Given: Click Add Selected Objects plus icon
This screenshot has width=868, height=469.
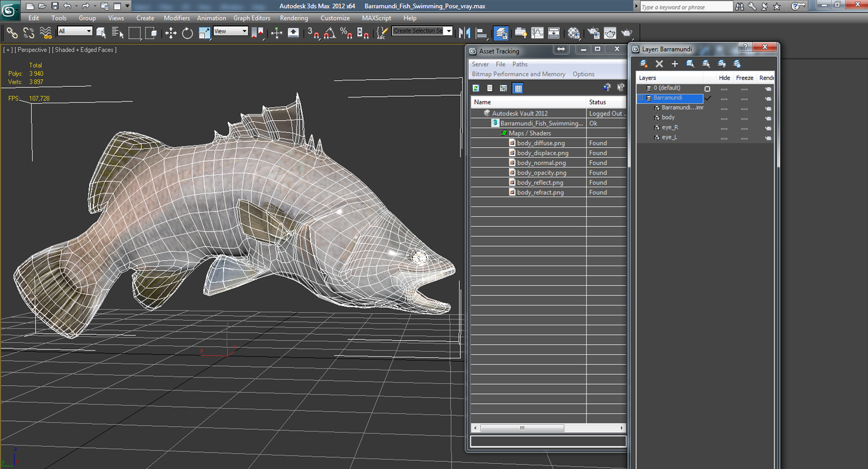Looking at the screenshot, I should pos(674,64).
